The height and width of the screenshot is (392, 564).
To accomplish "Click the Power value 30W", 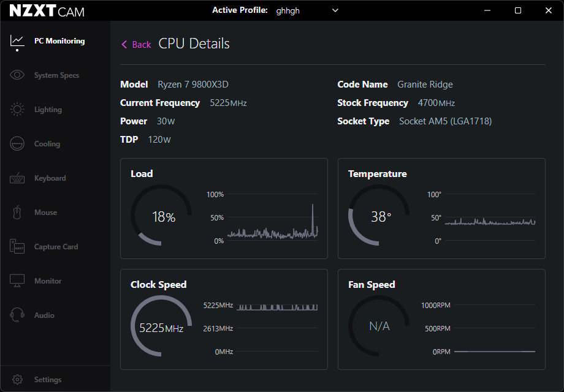I will 166,121.
